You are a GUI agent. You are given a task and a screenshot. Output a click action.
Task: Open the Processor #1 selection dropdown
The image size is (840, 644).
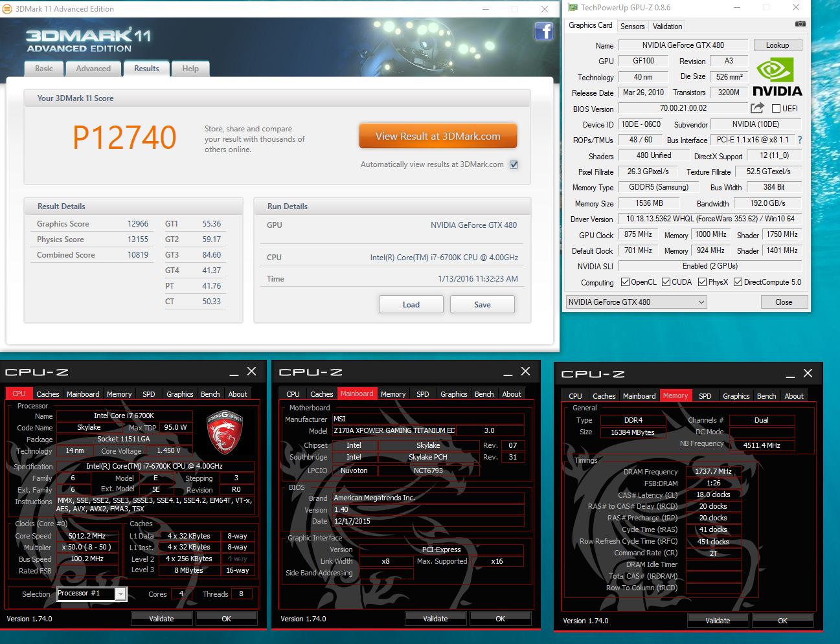click(x=91, y=594)
